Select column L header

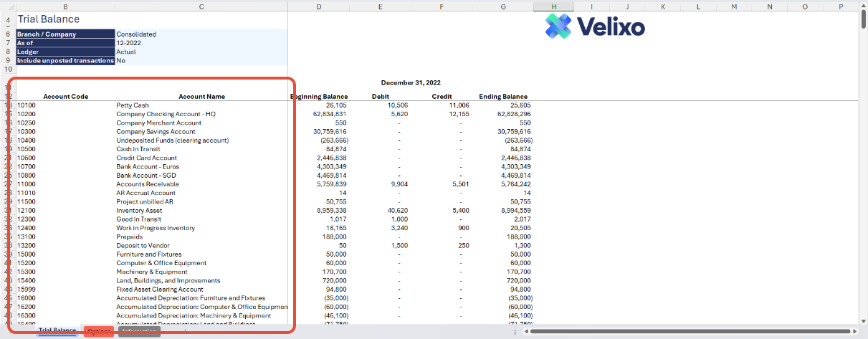point(699,6)
